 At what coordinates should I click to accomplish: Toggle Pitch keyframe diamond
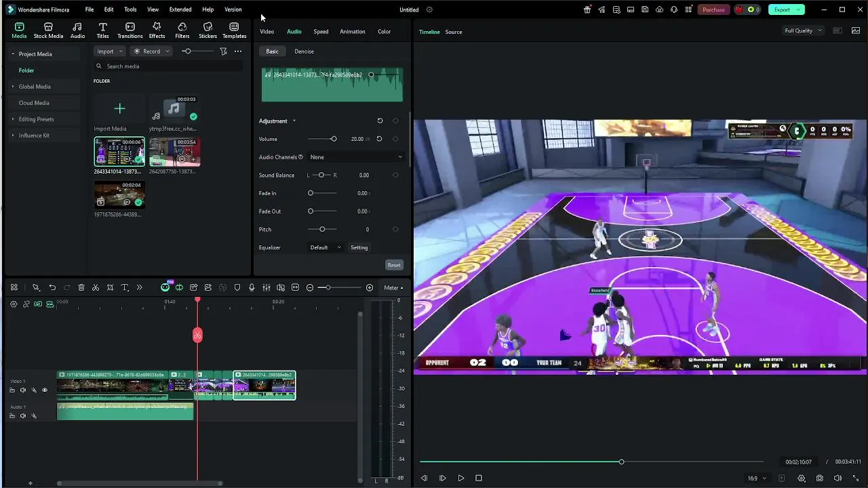395,229
